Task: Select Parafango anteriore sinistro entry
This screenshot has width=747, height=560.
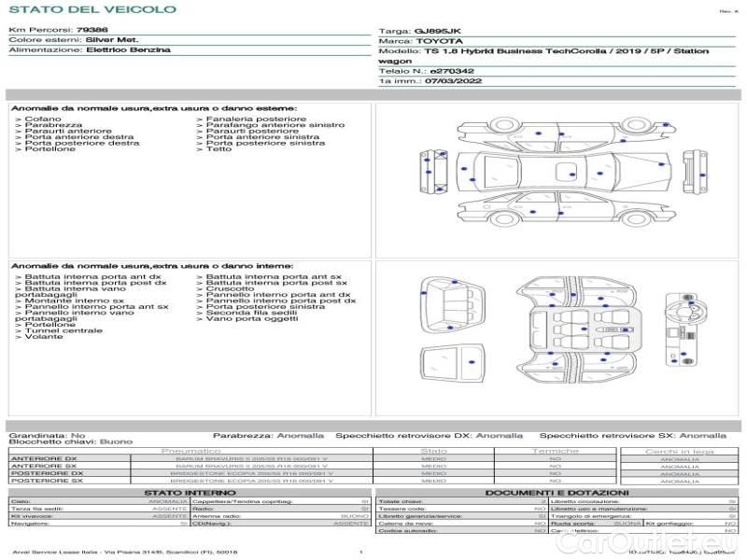Action: (275, 125)
